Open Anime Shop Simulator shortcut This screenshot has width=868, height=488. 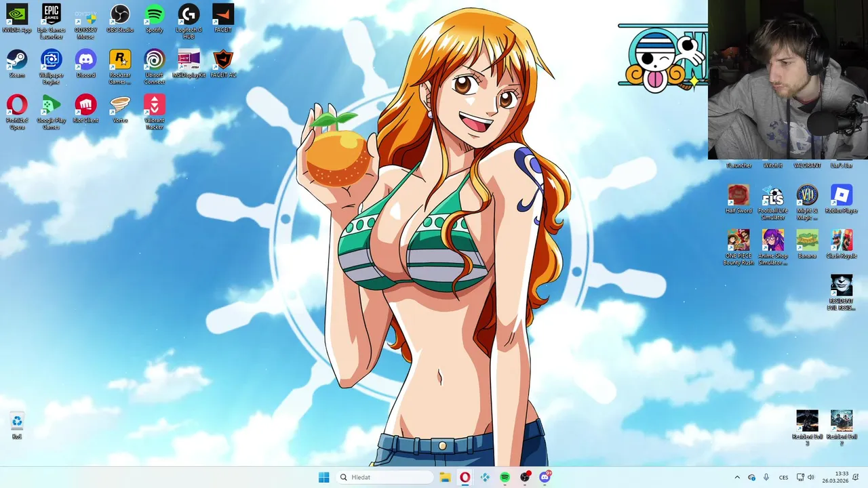(773, 247)
